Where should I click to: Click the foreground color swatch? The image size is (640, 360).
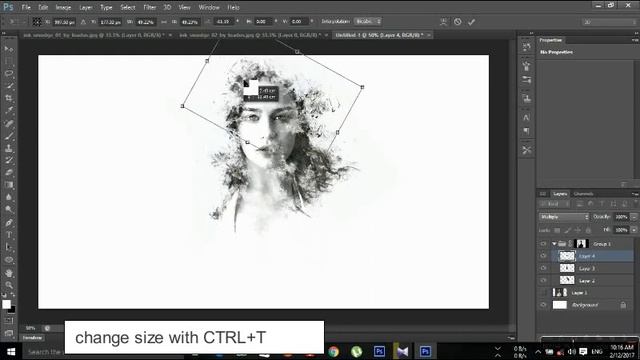(x=6, y=304)
